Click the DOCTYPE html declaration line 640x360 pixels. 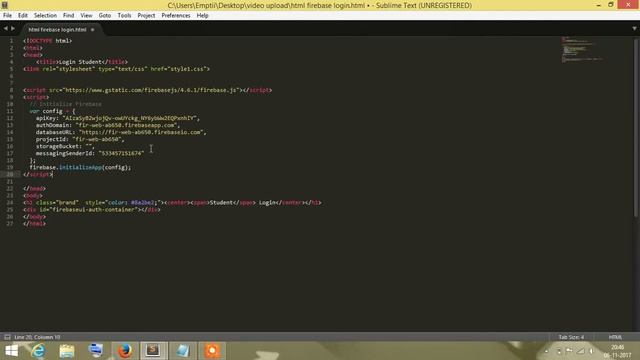(47, 41)
